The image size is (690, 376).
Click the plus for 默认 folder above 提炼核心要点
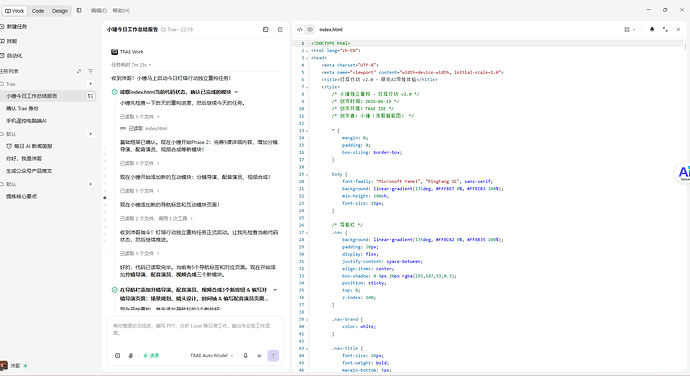(90, 184)
